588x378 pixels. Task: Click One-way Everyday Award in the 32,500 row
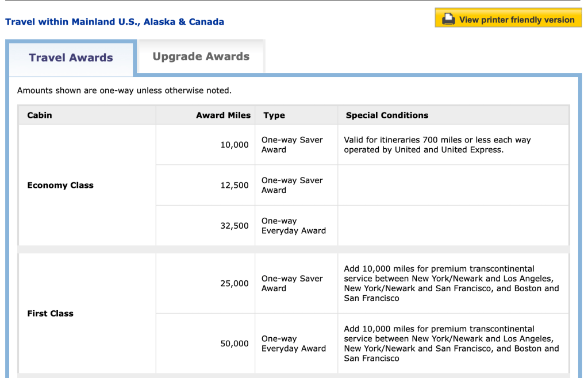click(x=293, y=226)
